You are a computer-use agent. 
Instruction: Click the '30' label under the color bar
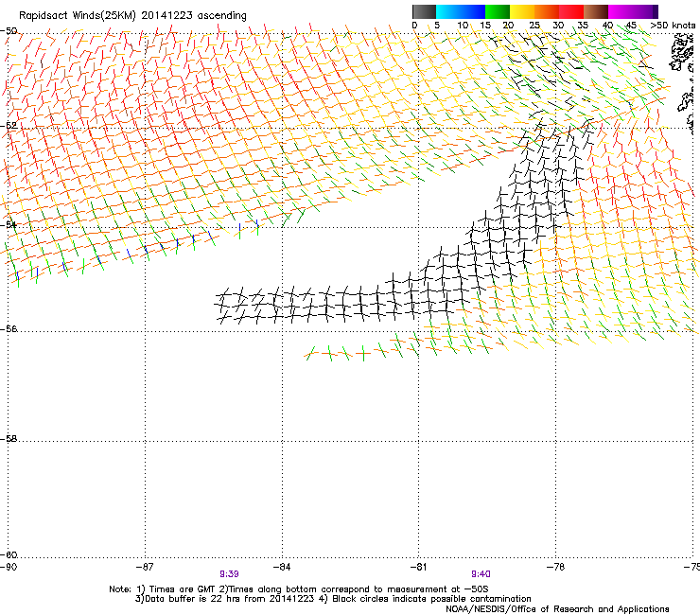(558, 26)
